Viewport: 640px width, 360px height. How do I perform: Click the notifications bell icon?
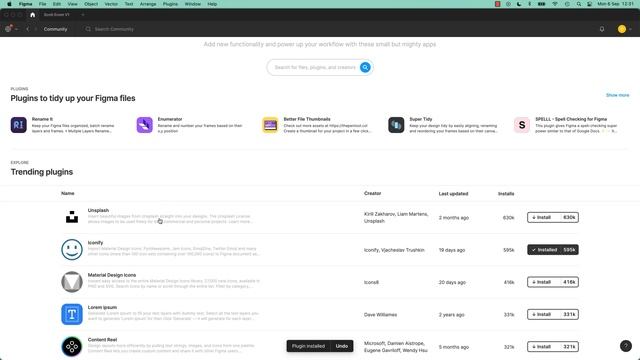click(602, 29)
